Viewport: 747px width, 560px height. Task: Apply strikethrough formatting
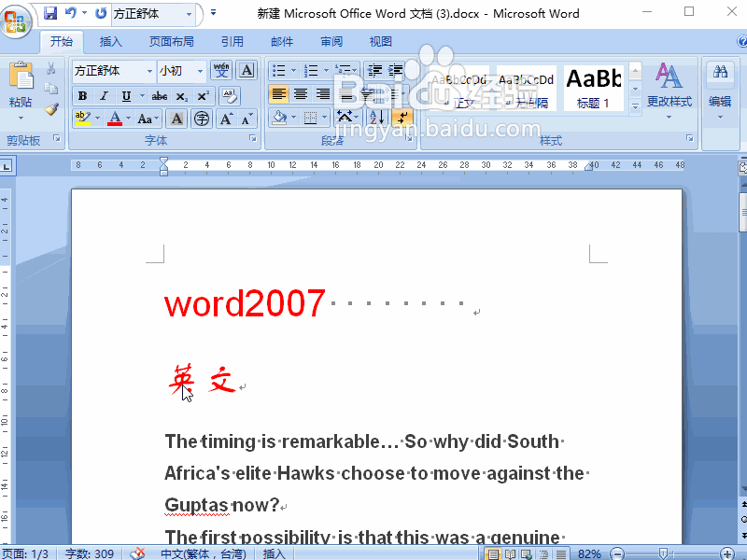160,96
